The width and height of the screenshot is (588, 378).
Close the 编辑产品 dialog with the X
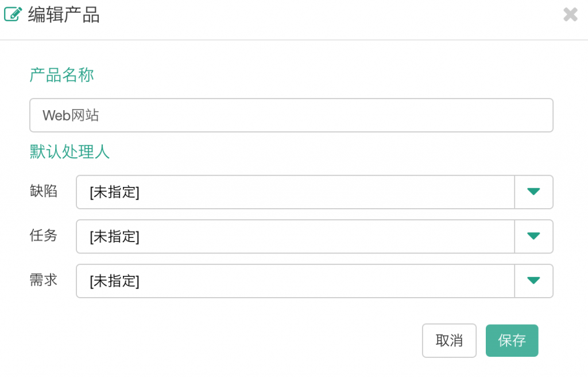(x=570, y=15)
